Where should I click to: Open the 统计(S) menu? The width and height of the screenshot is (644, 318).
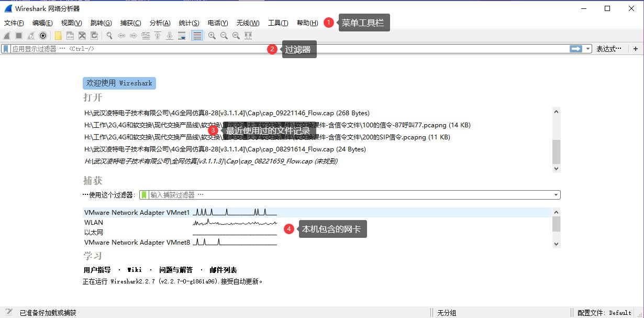[189, 23]
